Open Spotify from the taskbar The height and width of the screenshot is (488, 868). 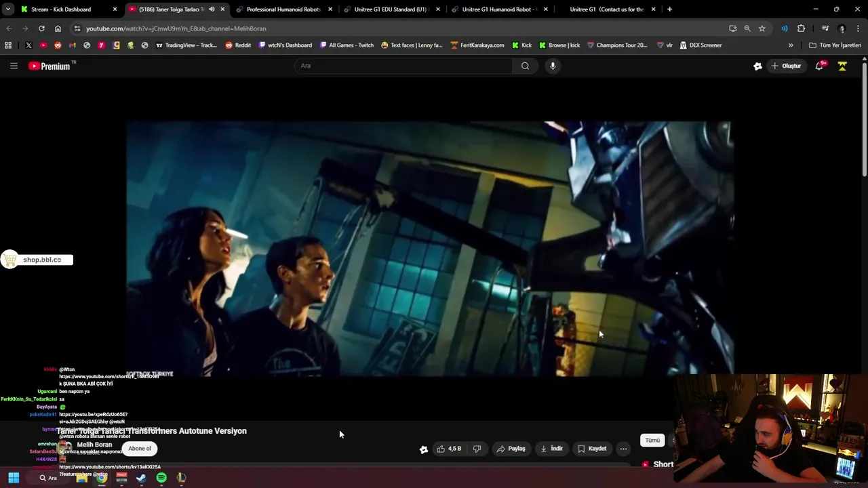161,478
